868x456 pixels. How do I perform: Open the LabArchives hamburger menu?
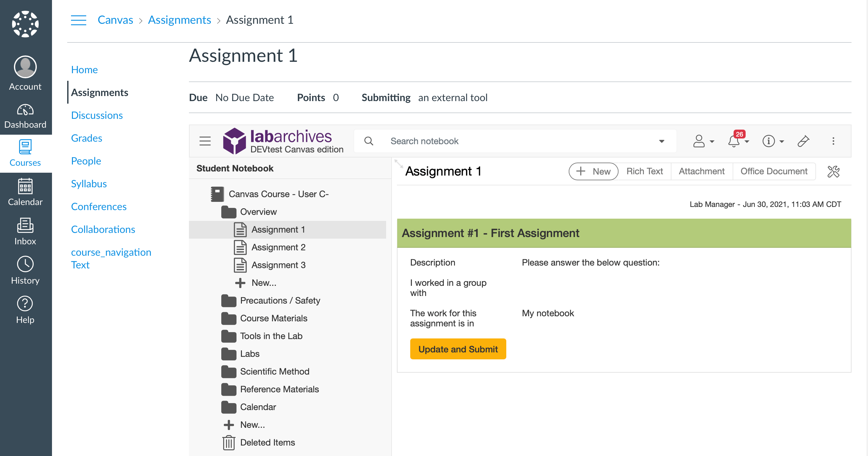205,141
